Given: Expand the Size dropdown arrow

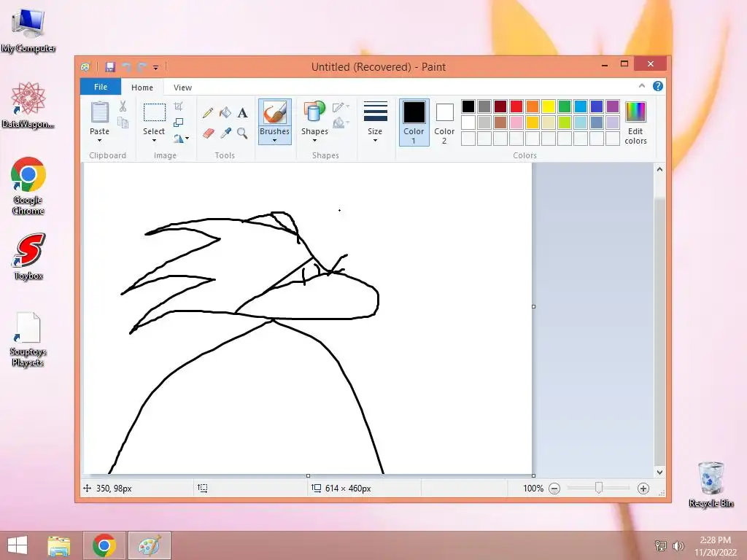Looking at the screenshot, I should [x=375, y=141].
